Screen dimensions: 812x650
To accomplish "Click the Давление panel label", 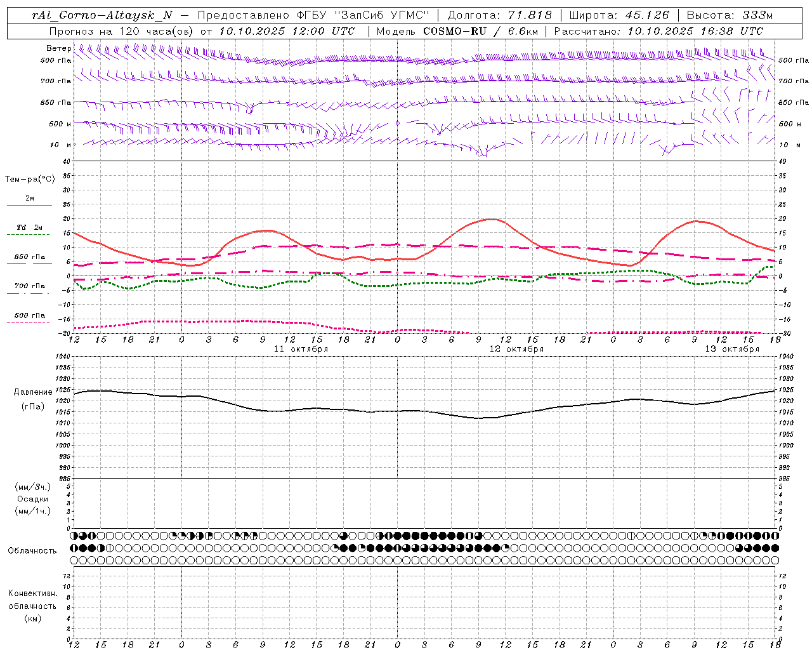I will (33, 392).
